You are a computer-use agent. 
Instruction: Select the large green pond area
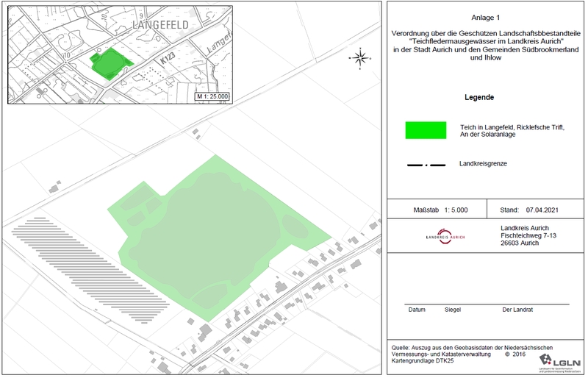(x=213, y=243)
